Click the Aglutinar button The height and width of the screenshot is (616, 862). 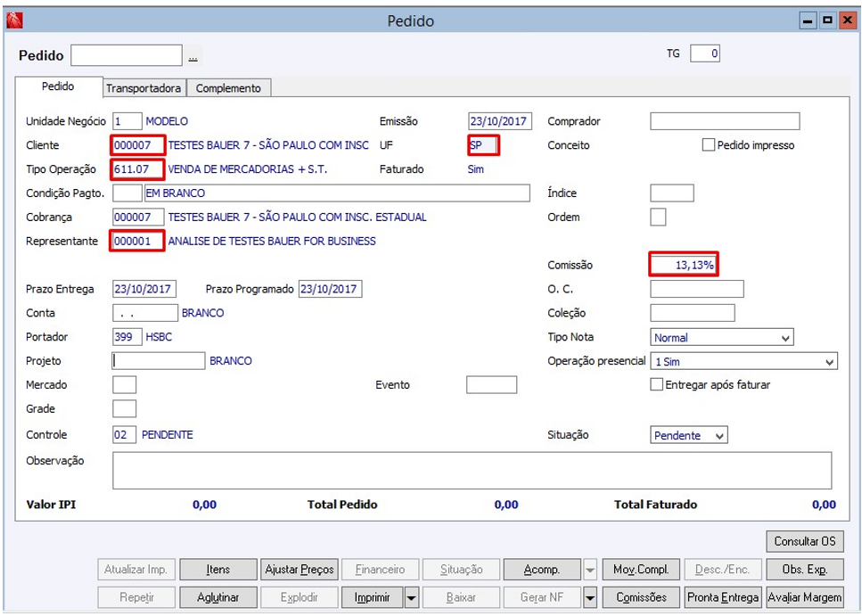click(218, 597)
